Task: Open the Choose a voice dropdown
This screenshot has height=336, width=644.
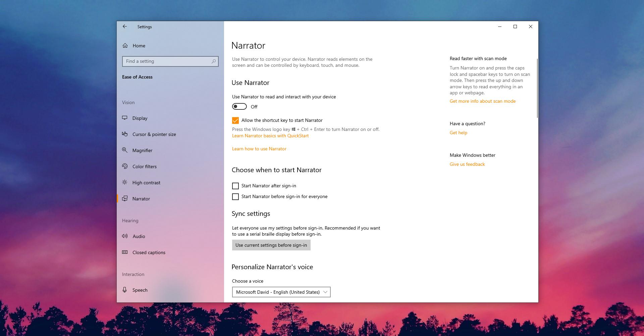Action: (x=281, y=292)
